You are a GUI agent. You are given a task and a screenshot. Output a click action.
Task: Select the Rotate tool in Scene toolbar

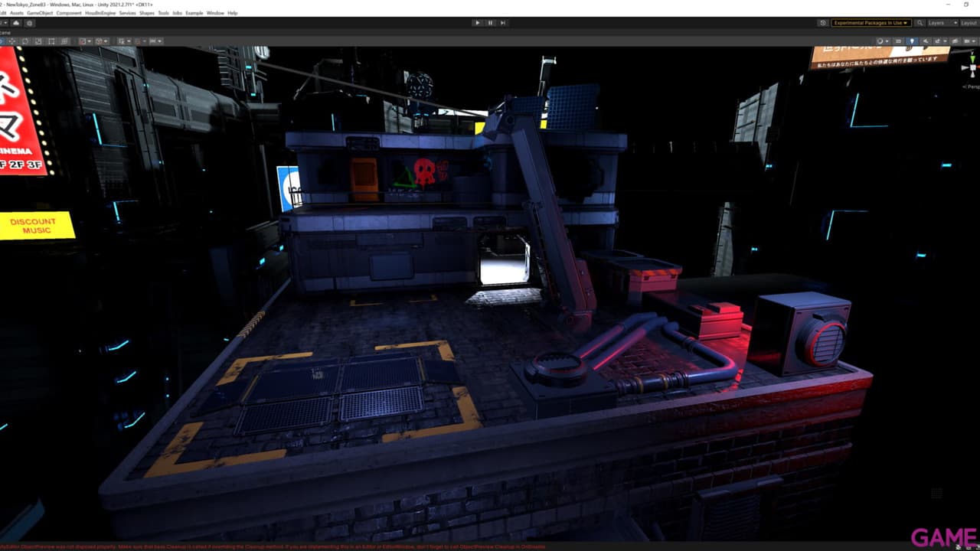[x=25, y=41]
